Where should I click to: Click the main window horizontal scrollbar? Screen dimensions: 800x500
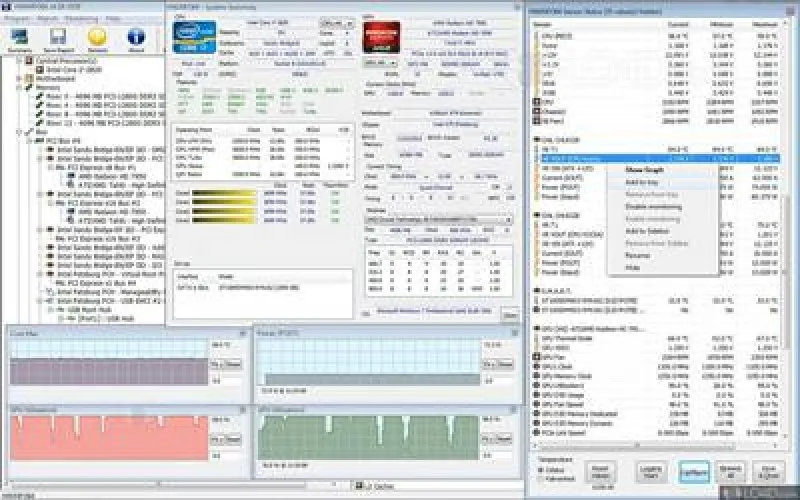click(x=158, y=483)
